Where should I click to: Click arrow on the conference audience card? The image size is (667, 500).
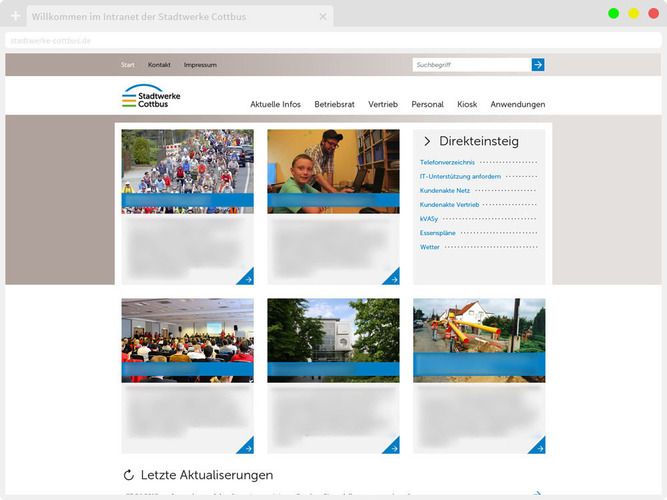tap(246, 446)
